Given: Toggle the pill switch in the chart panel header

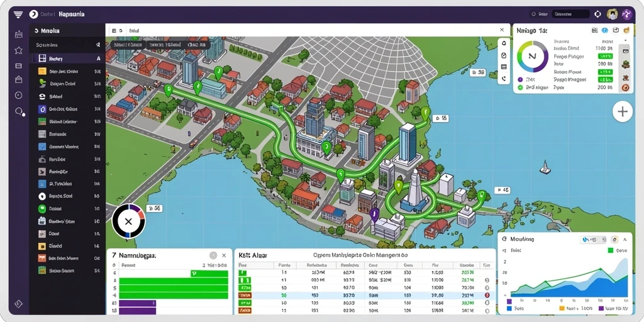Looking at the screenshot, I should click(592, 239).
